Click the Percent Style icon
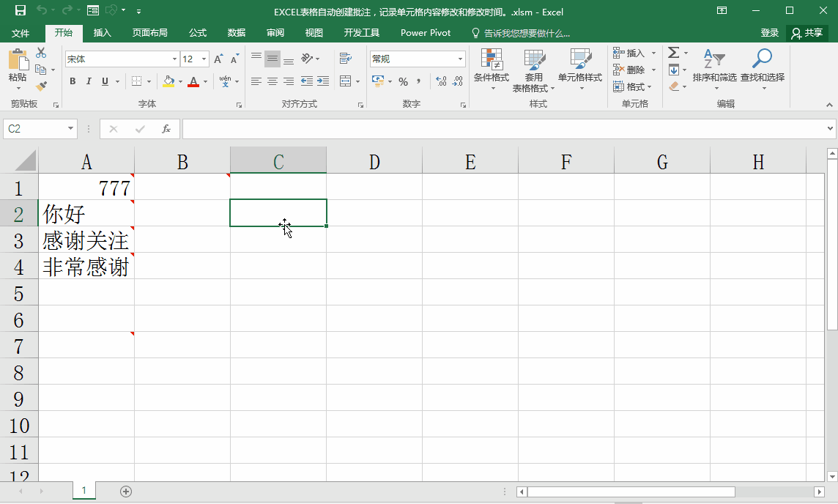 [403, 81]
